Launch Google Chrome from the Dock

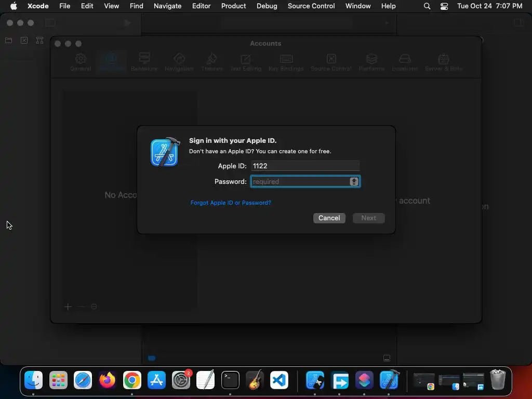click(x=132, y=380)
